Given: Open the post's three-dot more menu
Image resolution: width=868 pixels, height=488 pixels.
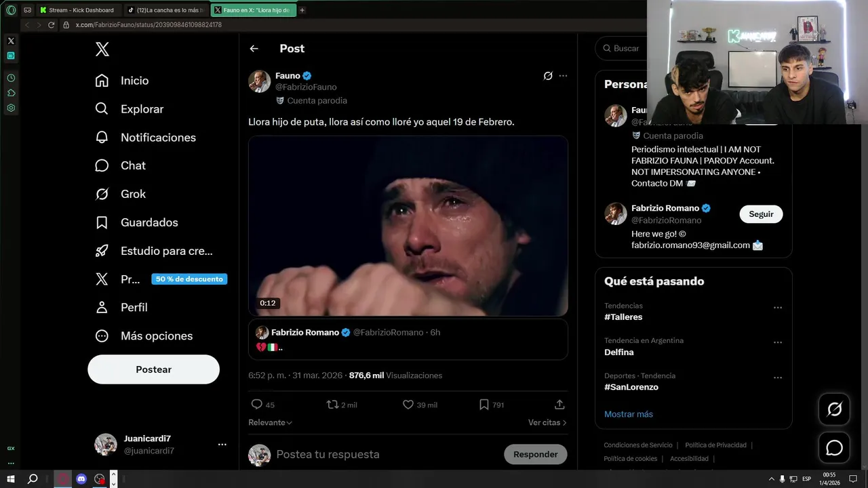Looking at the screenshot, I should pos(563,76).
